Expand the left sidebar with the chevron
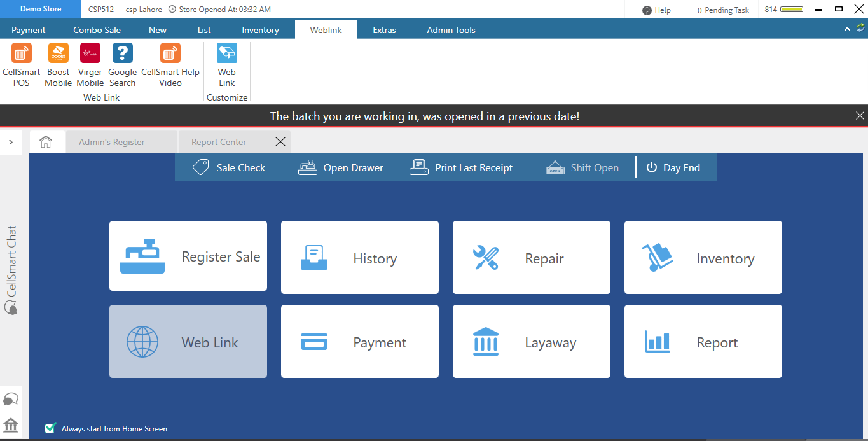The image size is (868, 441). coord(11,142)
